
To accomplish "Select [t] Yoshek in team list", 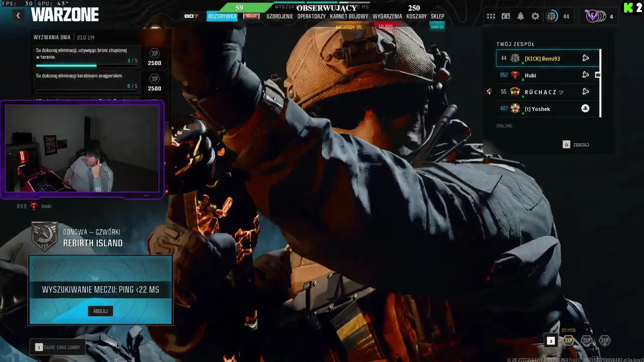I will pyautogui.click(x=548, y=108).
